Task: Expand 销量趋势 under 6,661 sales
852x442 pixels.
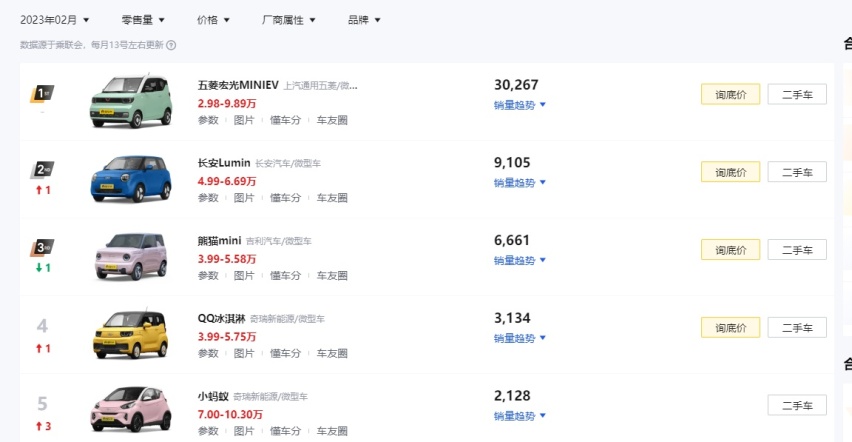Action: tap(519, 260)
